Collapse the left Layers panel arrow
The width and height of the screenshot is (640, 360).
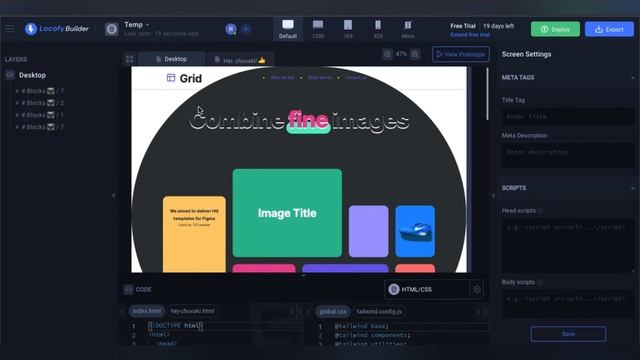[113, 196]
